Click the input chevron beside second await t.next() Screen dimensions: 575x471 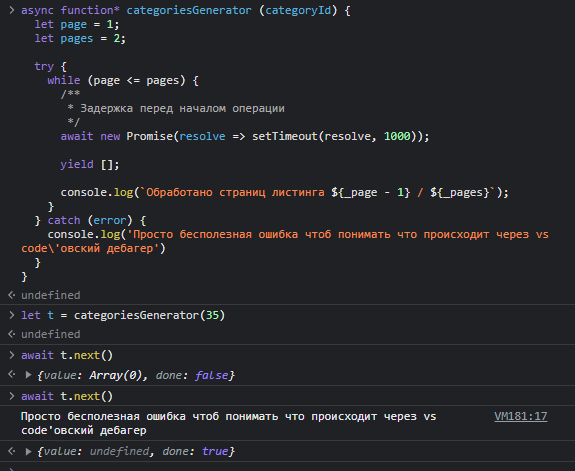pyautogui.click(x=11, y=396)
